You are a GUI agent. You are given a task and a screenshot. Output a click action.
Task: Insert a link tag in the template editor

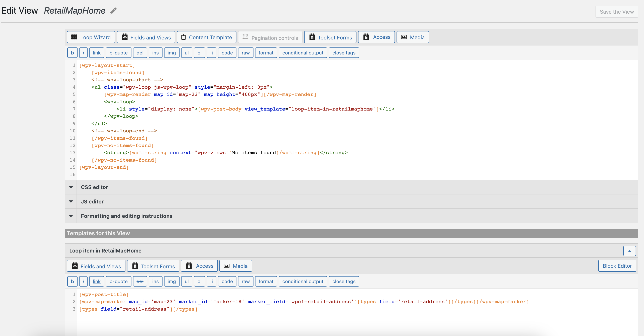97,282
